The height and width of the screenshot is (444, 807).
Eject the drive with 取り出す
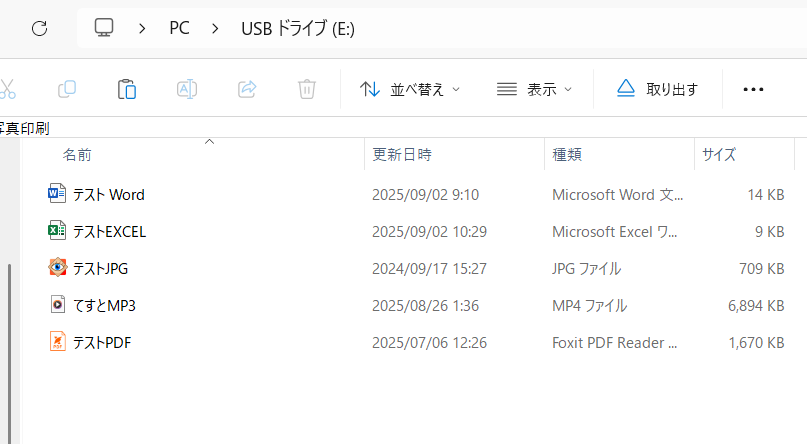[x=657, y=89]
